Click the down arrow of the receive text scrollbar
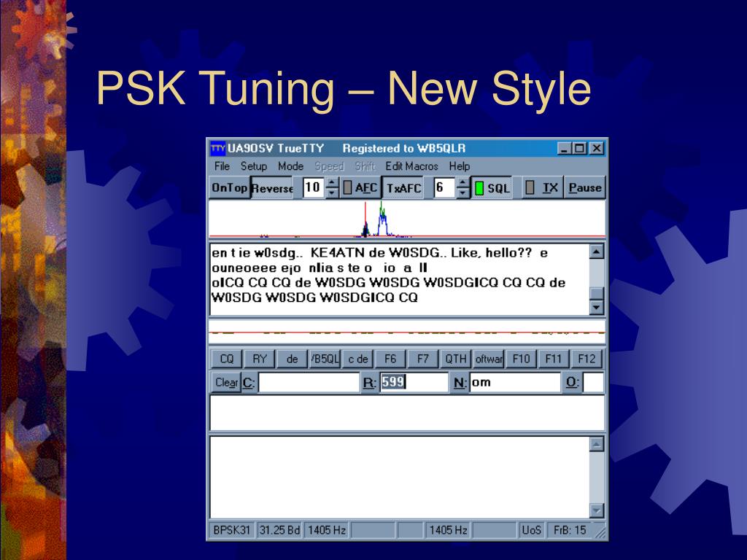Screen dimensions: 747x560 [x=597, y=307]
